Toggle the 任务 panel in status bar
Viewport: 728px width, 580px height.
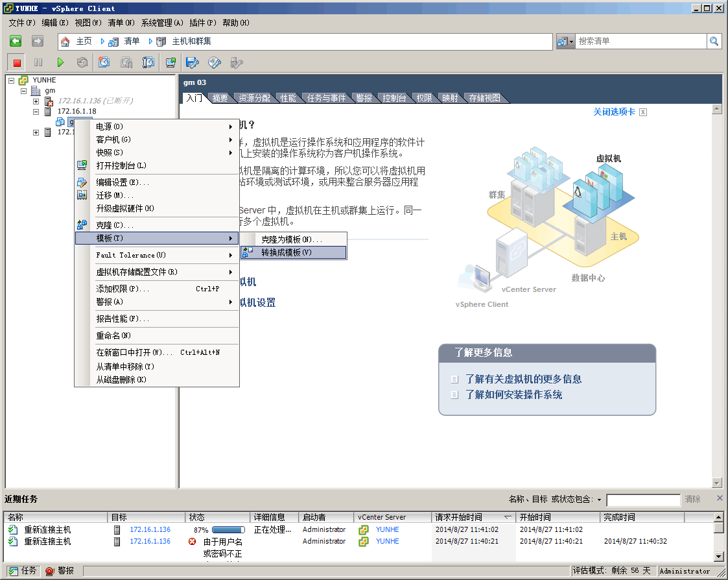tap(23, 571)
